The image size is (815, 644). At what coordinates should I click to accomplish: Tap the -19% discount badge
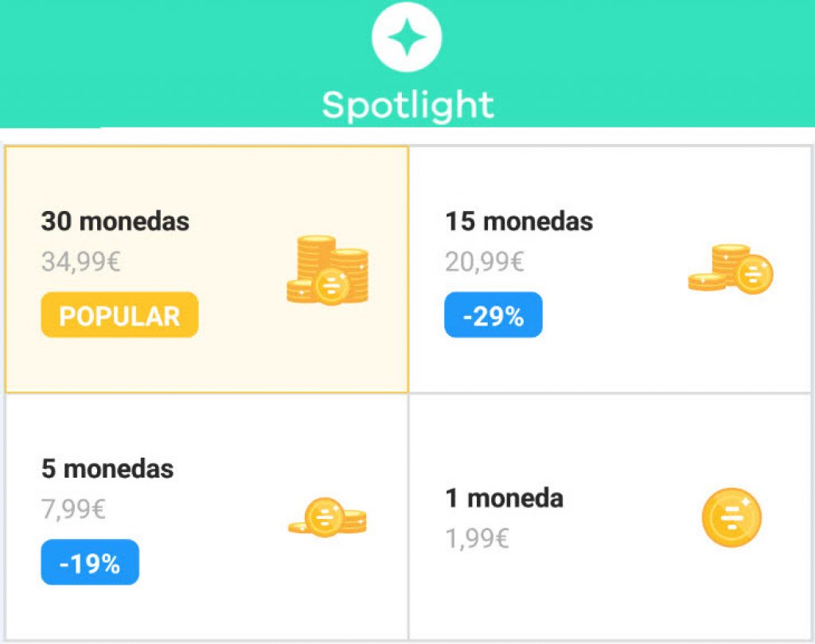[x=90, y=562]
